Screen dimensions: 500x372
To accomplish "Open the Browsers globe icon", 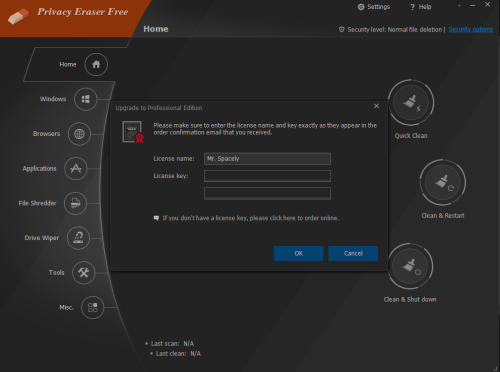I will [79, 134].
